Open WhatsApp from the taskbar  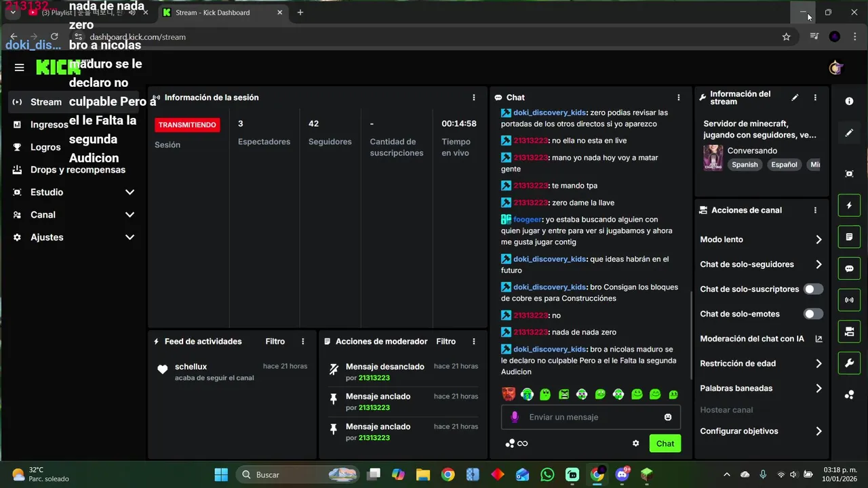547,474
